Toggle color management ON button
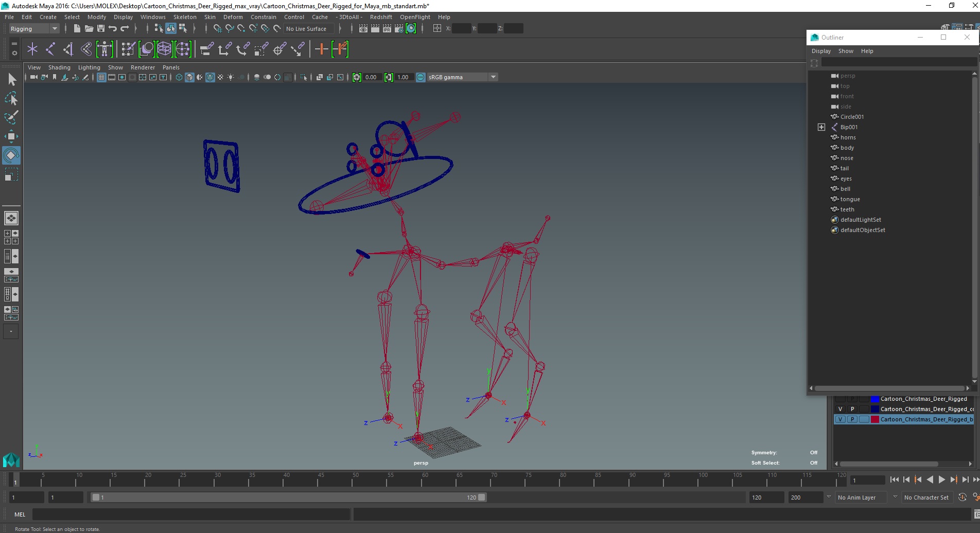980x533 pixels. 421,77
